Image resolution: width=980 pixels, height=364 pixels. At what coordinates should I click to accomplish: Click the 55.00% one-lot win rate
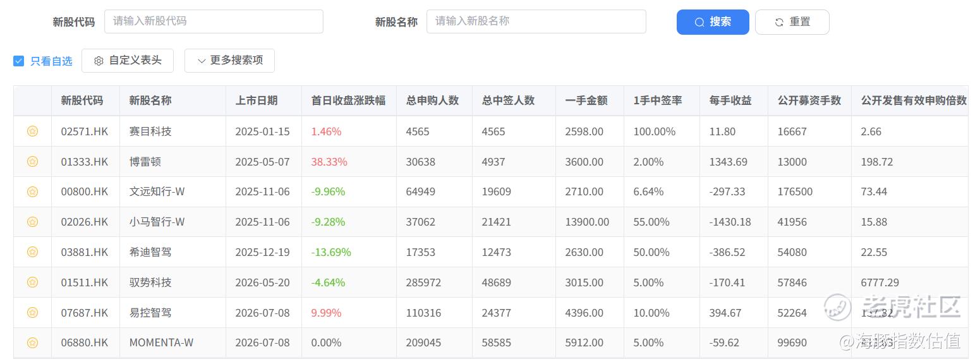click(x=651, y=222)
